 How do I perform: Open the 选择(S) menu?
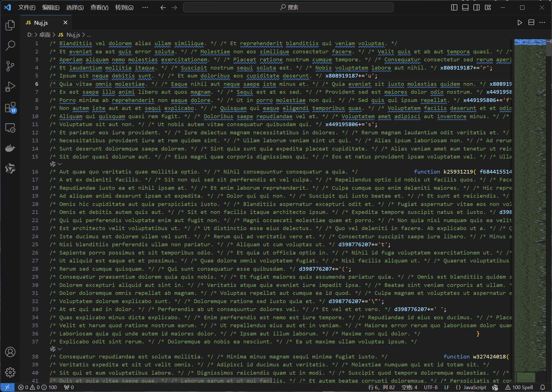75,7
